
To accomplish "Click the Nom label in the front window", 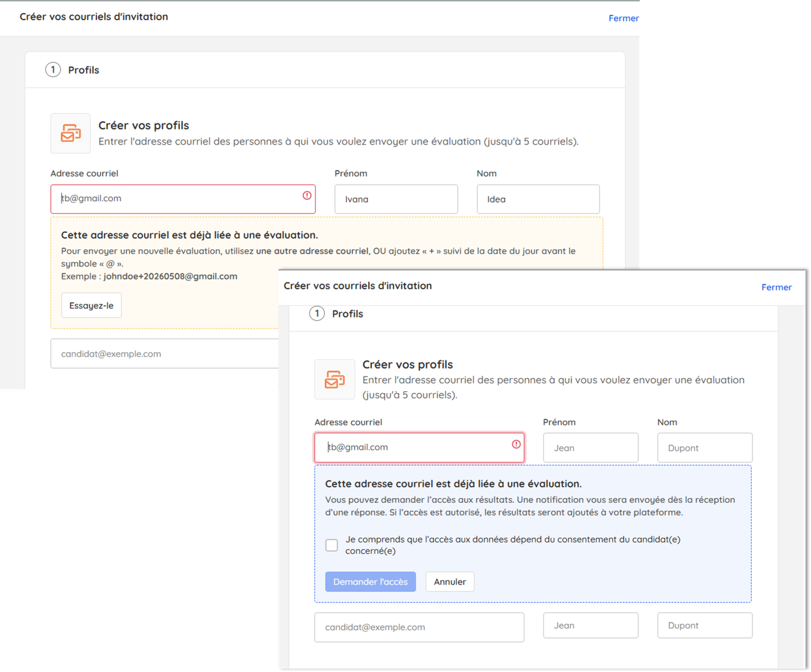I will 667,422.
